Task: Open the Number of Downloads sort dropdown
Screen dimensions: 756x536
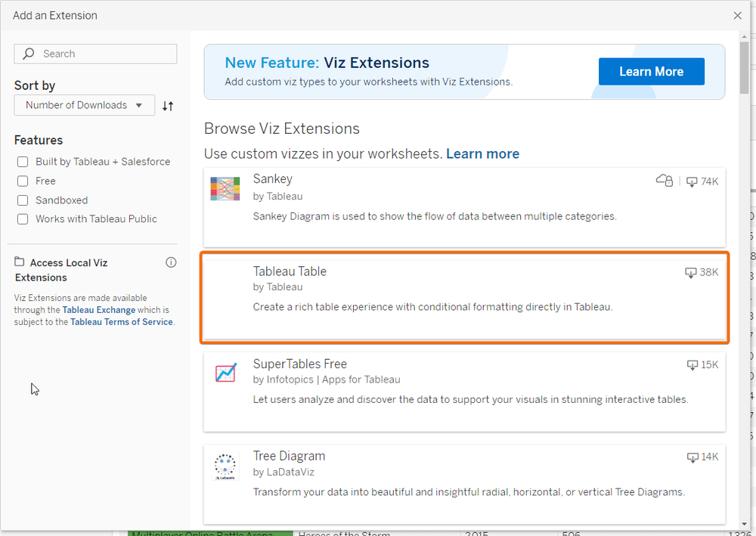Action: coord(85,105)
